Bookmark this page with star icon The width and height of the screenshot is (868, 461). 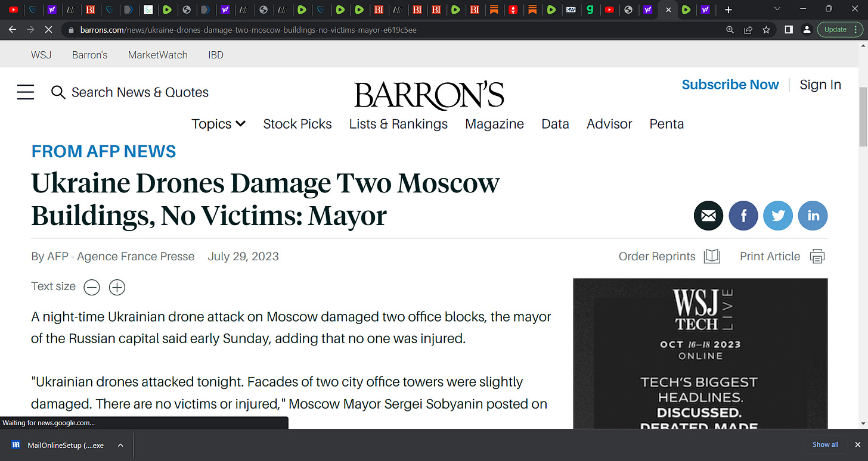(x=766, y=29)
